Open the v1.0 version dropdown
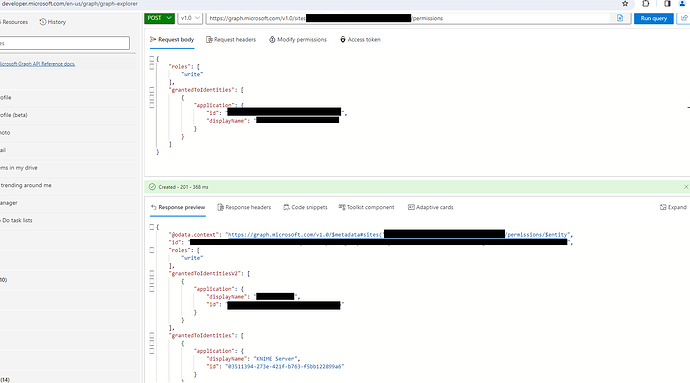 click(190, 18)
